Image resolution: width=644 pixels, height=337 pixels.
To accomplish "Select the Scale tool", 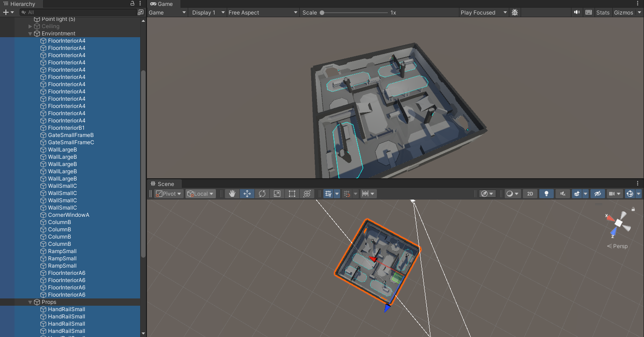I will pyautogui.click(x=277, y=194).
